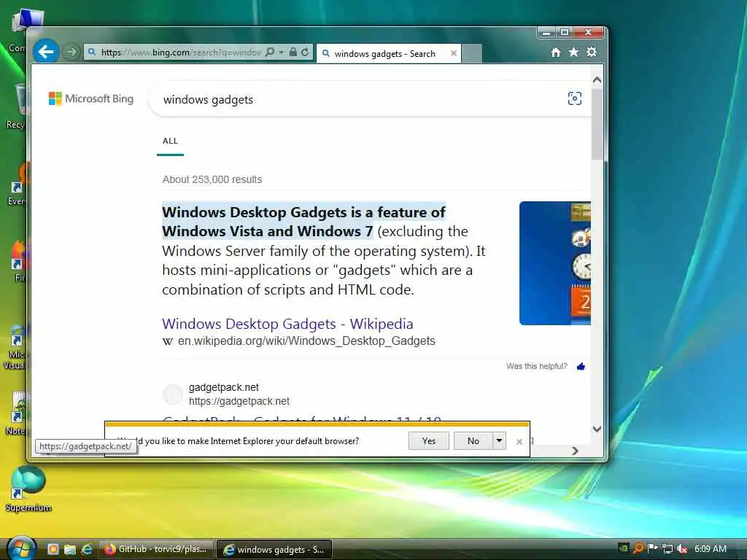Screen dimensions: 747x560
Task: Select the ALL results tab
Action: pyautogui.click(x=170, y=141)
